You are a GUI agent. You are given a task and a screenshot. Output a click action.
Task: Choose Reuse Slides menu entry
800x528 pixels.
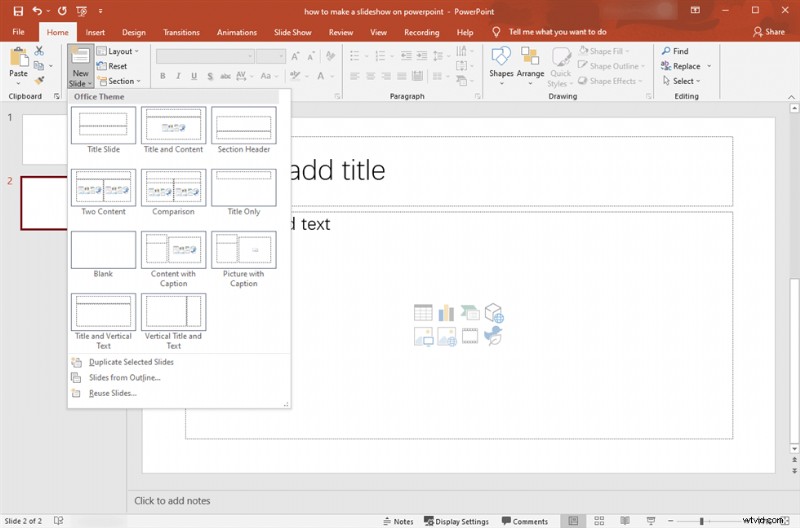113,393
